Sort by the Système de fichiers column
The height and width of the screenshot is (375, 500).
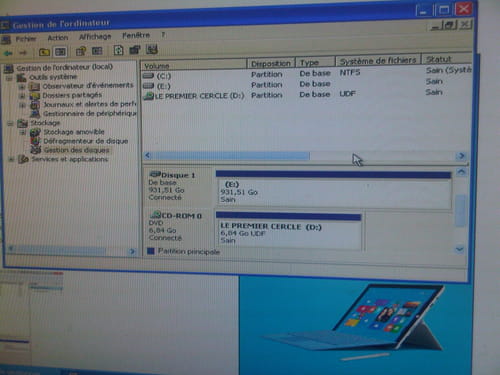point(378,60)
